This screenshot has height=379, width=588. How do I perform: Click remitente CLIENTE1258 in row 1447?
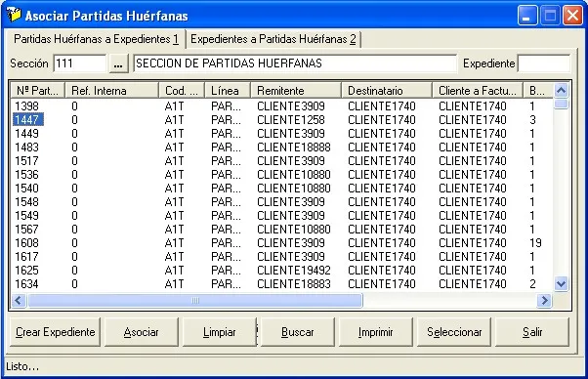click(x=291, y=120)
